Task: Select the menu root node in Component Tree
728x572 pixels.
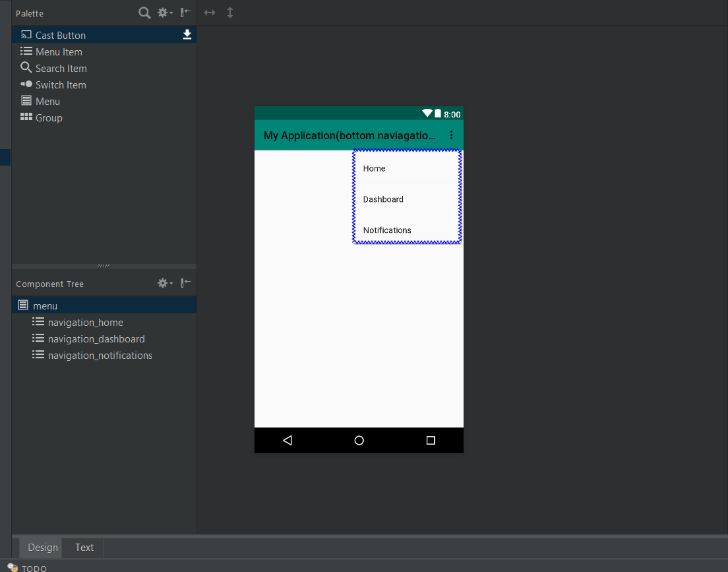Action: click(104, 305)
